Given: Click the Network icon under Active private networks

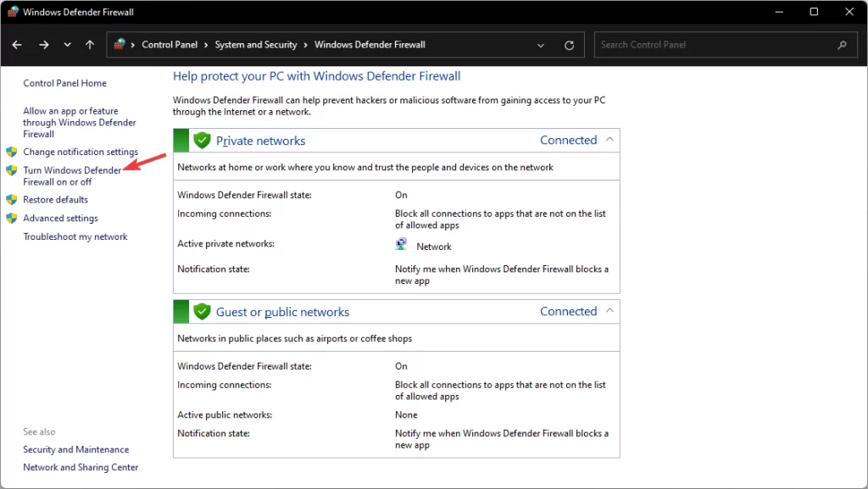Looking at the screenshot, I should point(400,244).
